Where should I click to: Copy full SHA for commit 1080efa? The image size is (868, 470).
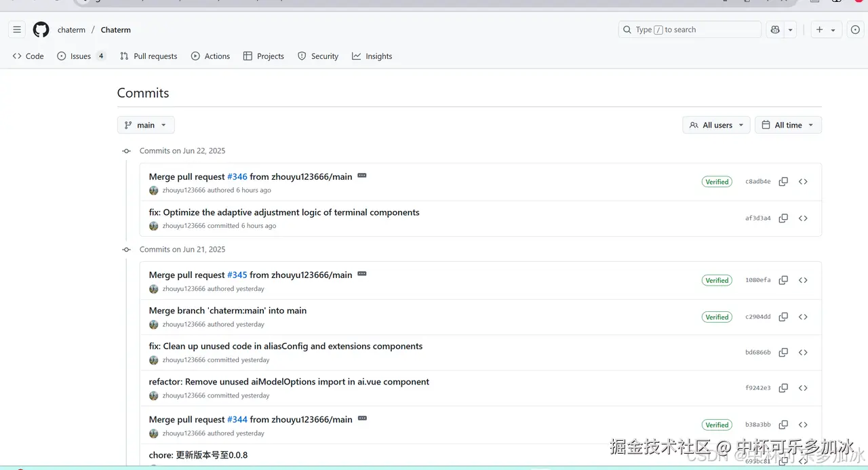click(783, 280)
